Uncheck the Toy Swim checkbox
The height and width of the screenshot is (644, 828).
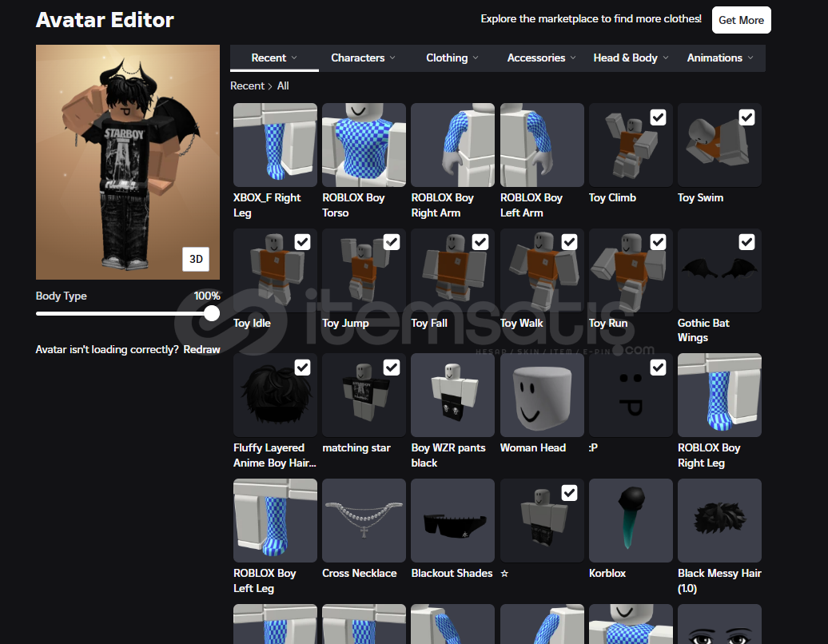pyautogui.click(x=746, y=117)
